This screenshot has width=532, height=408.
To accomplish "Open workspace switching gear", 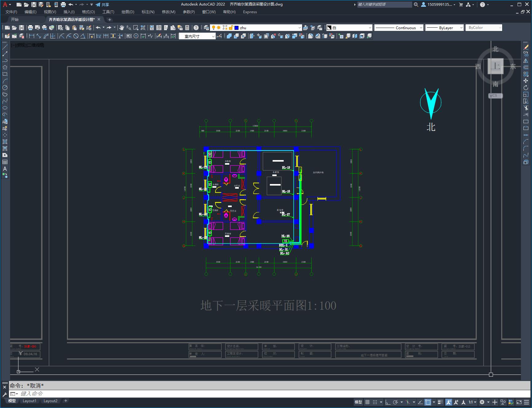I will pyautogui.click(x=482, y=402).
